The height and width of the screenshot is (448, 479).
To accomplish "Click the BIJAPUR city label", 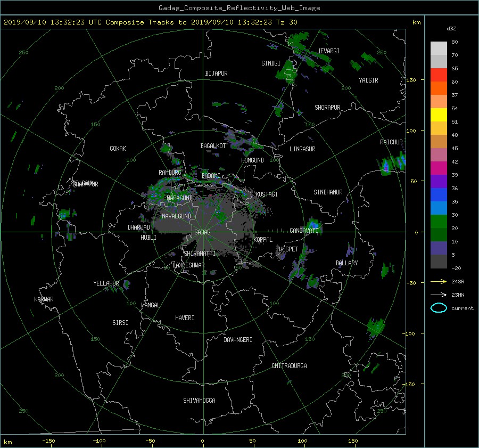I will click(x=216, y=74).
